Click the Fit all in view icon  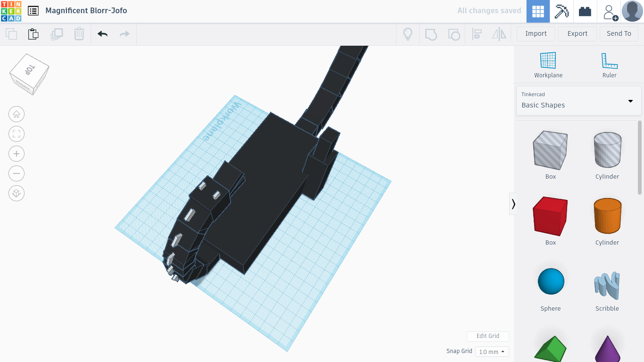(x=17, y=134)
